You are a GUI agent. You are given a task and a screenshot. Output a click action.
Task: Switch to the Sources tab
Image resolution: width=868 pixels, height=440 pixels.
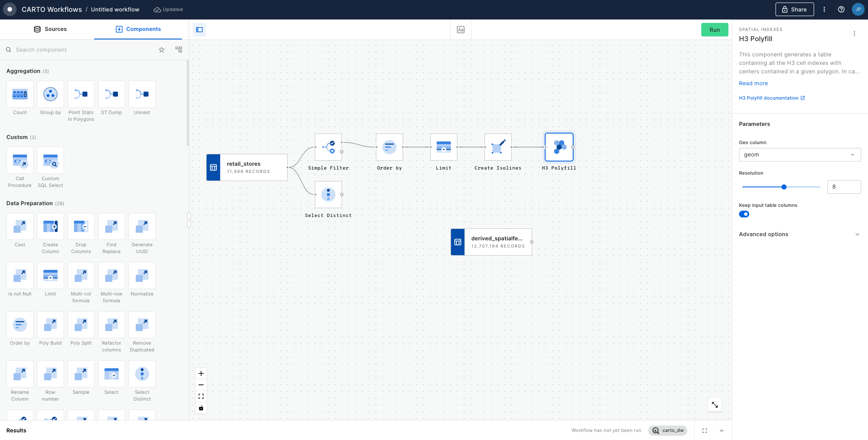pos(50,29)
